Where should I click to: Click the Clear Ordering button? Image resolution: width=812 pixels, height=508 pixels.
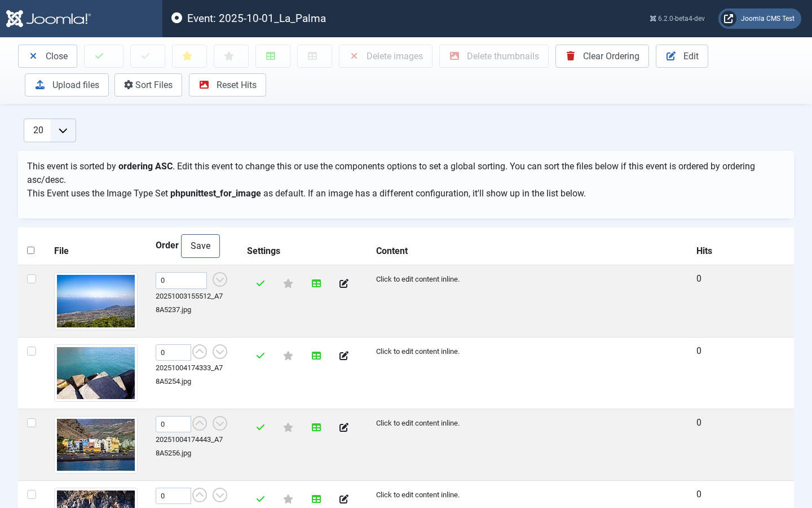(602, 56)
